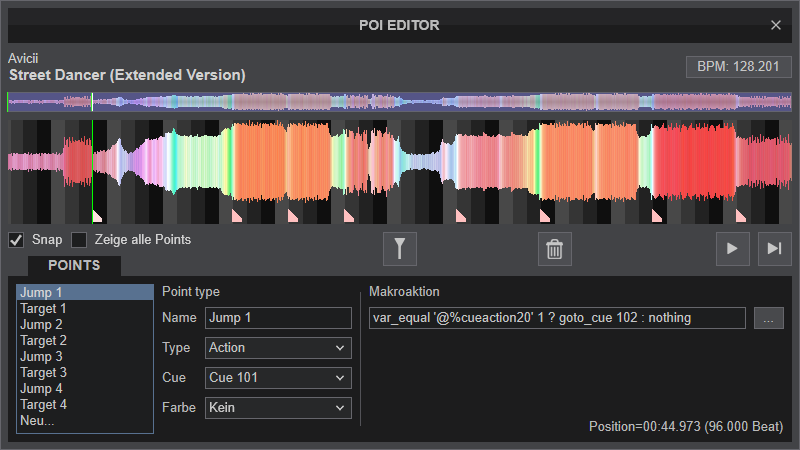Click the set marker pin icon
The image size is (800, 450).
[399, 249]
